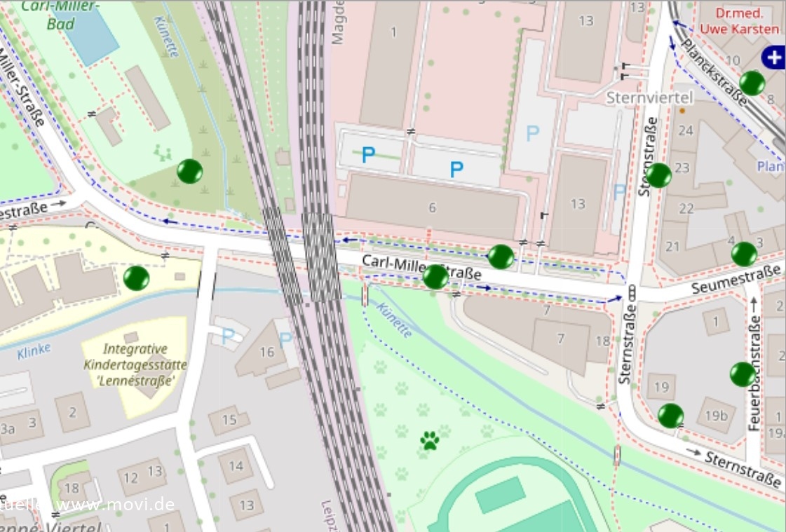Click building number 16 near the railway
Viewport: 786px width, 532px height.
click(266, 352)
